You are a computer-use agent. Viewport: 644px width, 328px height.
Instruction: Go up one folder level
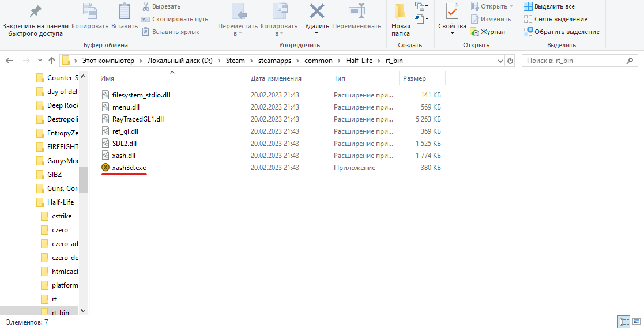pos(52,61)
